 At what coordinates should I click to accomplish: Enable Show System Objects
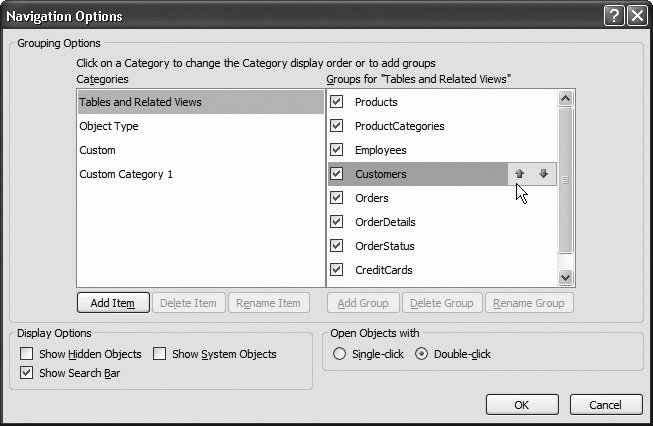(x=160, y=354)
